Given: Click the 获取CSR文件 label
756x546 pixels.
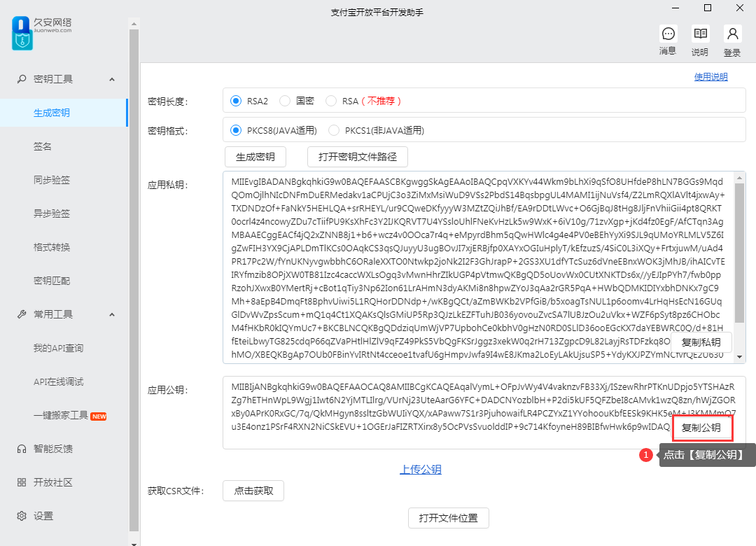Looking at the screenshot, I should click(176, 491).
